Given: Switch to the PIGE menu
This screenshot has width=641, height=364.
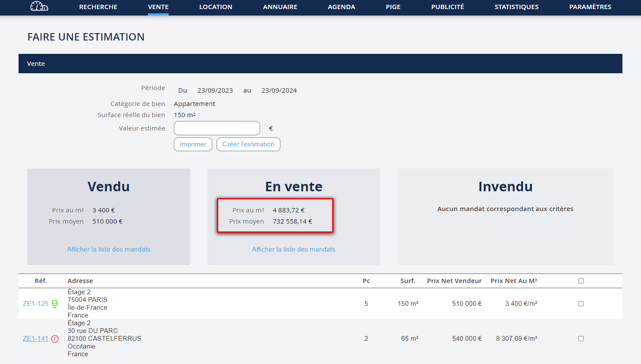Looking at the screenshot, I should (393, 7).
